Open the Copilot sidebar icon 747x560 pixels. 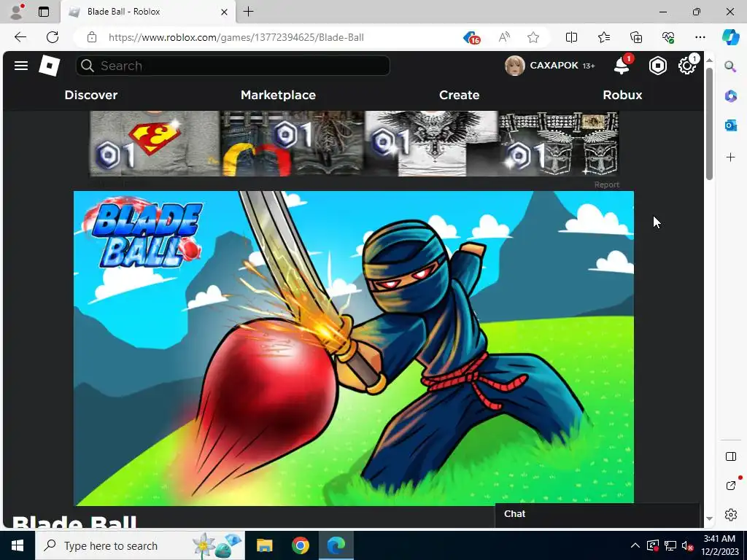click(x=729, y=37)
